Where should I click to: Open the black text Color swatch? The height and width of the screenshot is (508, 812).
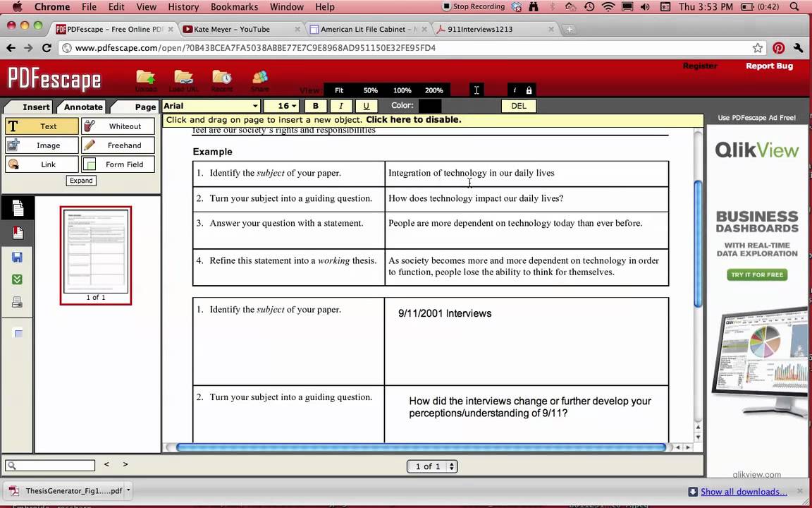click(x=429, y=106)
